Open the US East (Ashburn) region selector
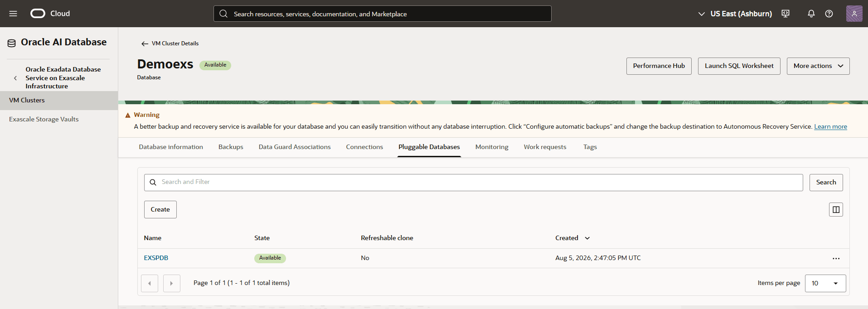The image size is (868, 309). click(735, 14)
